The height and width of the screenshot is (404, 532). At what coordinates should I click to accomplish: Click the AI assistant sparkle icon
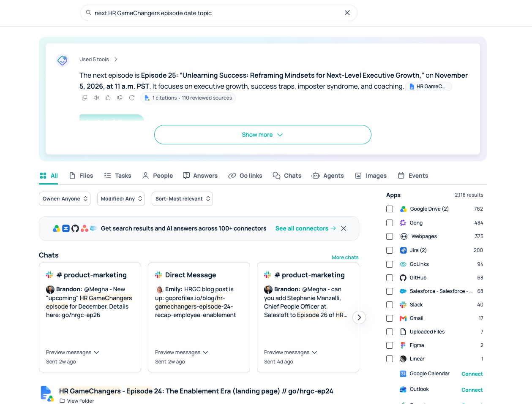63,60
